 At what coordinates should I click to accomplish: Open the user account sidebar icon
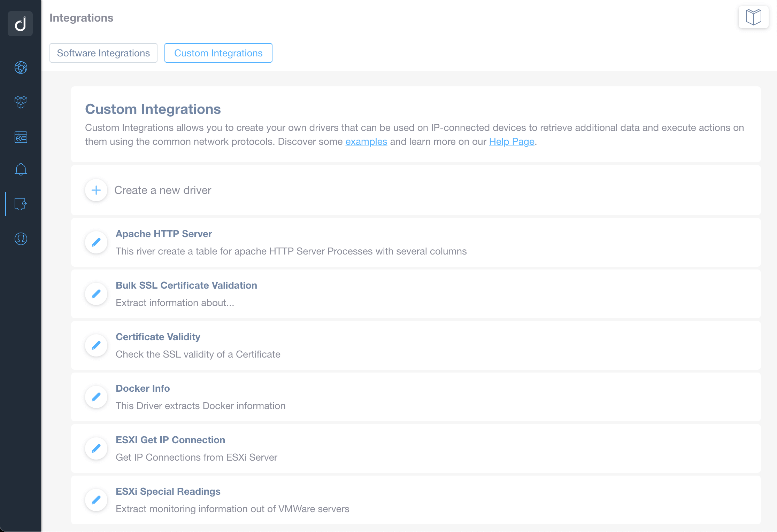(x=21, y=239)
